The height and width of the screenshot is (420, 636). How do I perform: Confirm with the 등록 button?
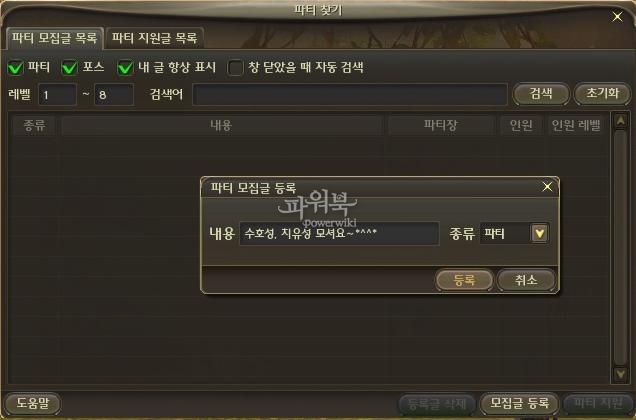(464, 280)
